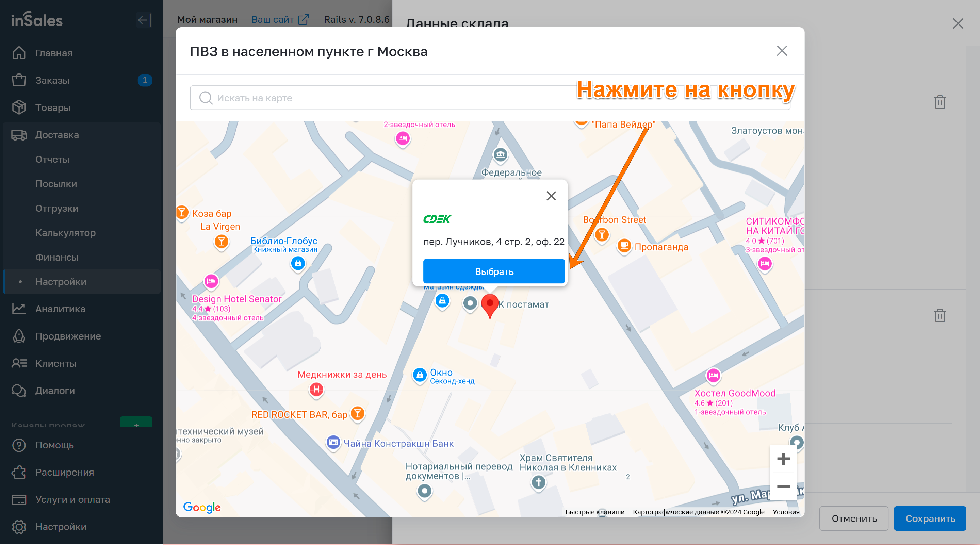Image resolution: width=980 pixels, height=545 pixels.
Task: Open the Калькулятор submenu item
Action: pyautogui.click(x=65, y=233)
